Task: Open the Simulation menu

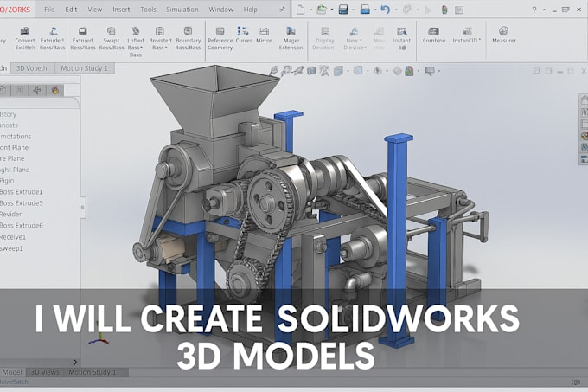Action: point(182,10)
